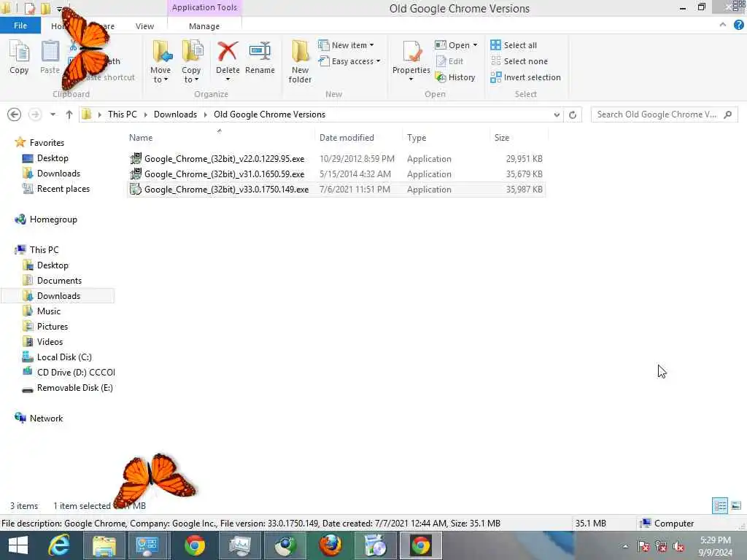
Task: Open the Move to folder menu
Action: pyautogui.click(x=160, y=62)
